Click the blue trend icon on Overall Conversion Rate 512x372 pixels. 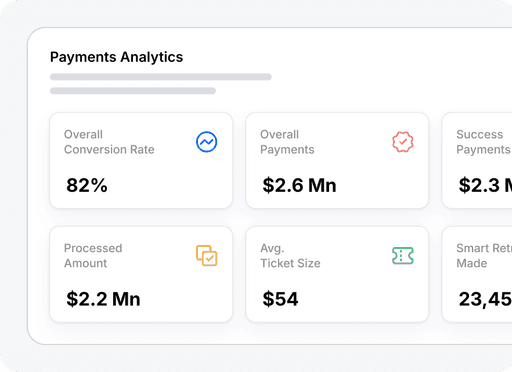(207, 142)
